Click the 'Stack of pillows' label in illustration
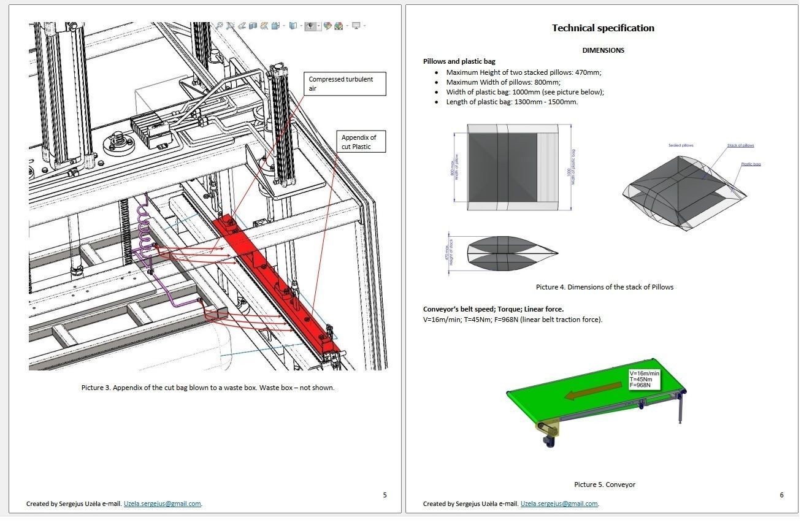 pyautogui.click(x=740, y=145)
